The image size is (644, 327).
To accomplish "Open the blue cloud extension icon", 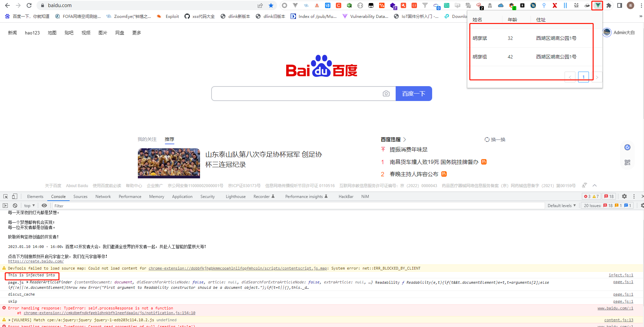I will pyautogui.click(x=501, y=5).
